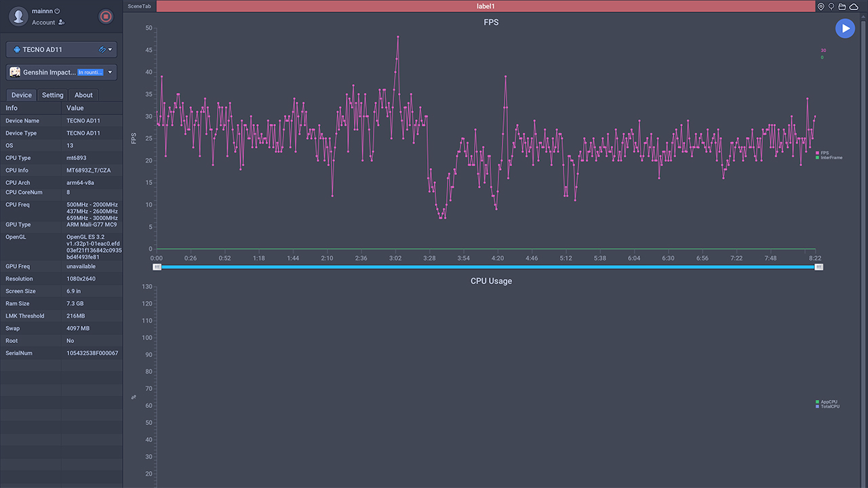This screenshot has height=488, width=868.
Task: Click the round-head pin icon in top bar
Action: pyautogui.click(x=831, y=6)
